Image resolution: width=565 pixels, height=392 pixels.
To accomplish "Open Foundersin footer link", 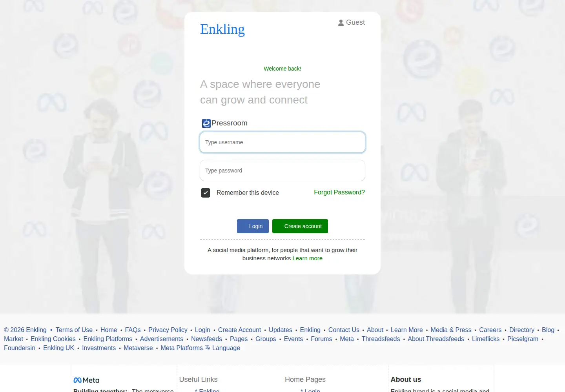I will click(20, 348).
